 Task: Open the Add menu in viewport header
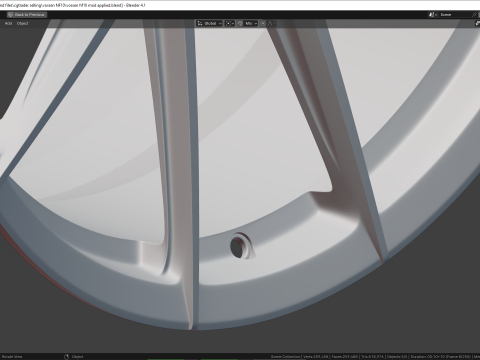8,23
